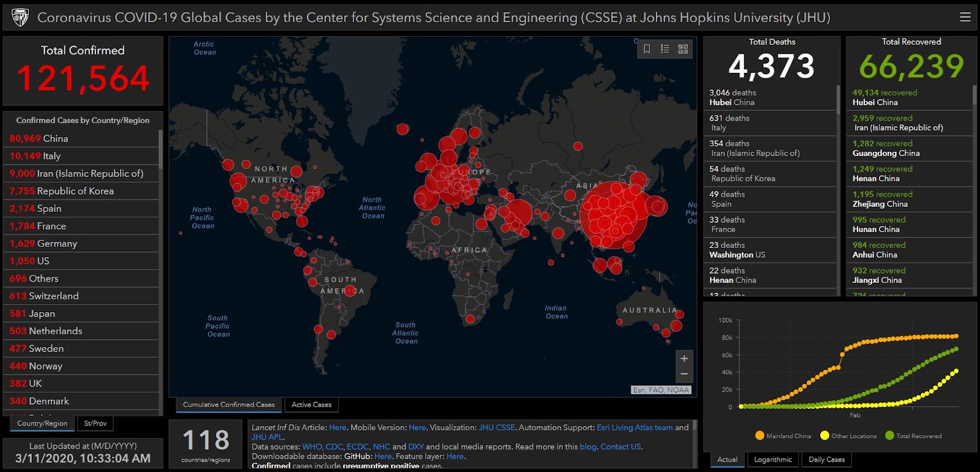Show the map legend list icon
Viewport: 980px width, 472px height.
[x=665, y=49]
